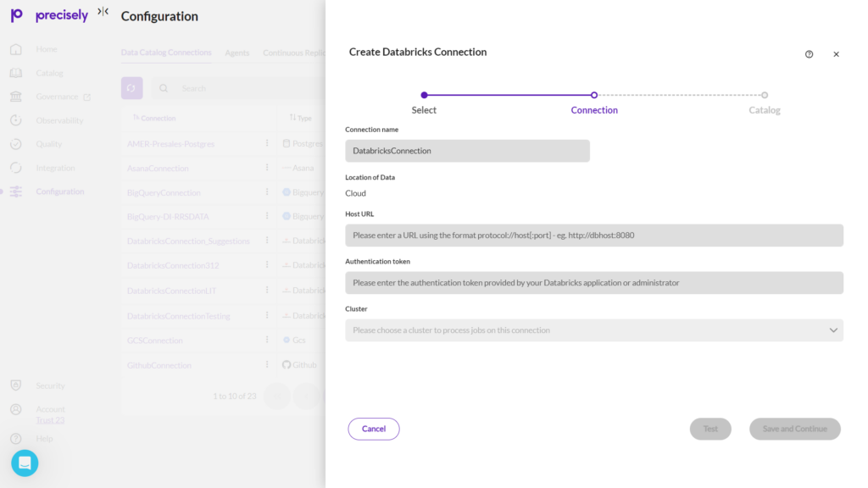Click Save and Continue
This screenshot has width=868, height=488.
point(795,429)
